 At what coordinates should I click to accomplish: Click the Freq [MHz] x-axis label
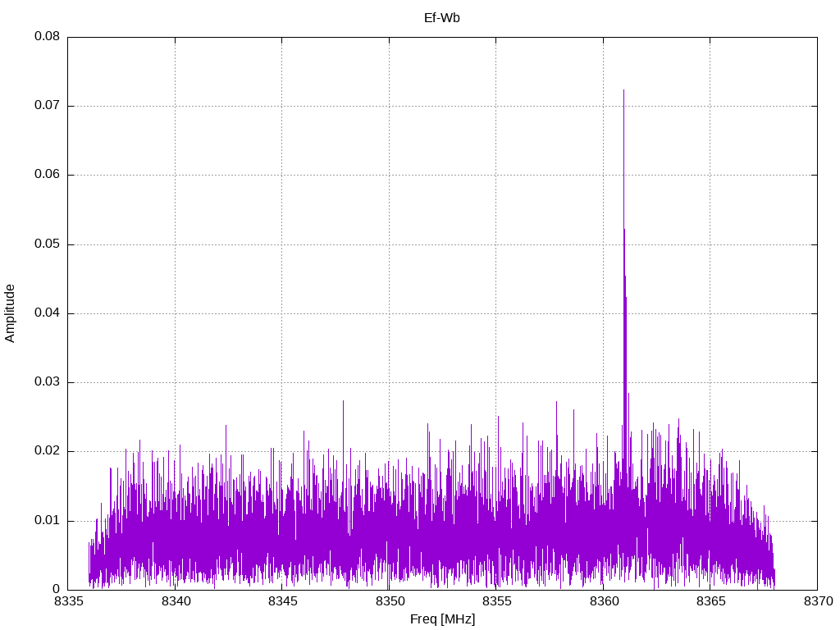coord(442,619)
